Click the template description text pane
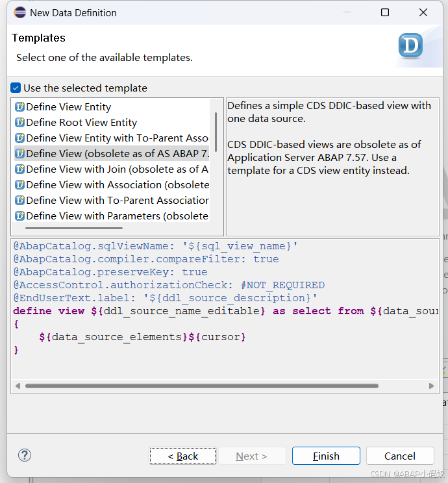Viewport: 448px width, 483px height. tap(332, 167)
